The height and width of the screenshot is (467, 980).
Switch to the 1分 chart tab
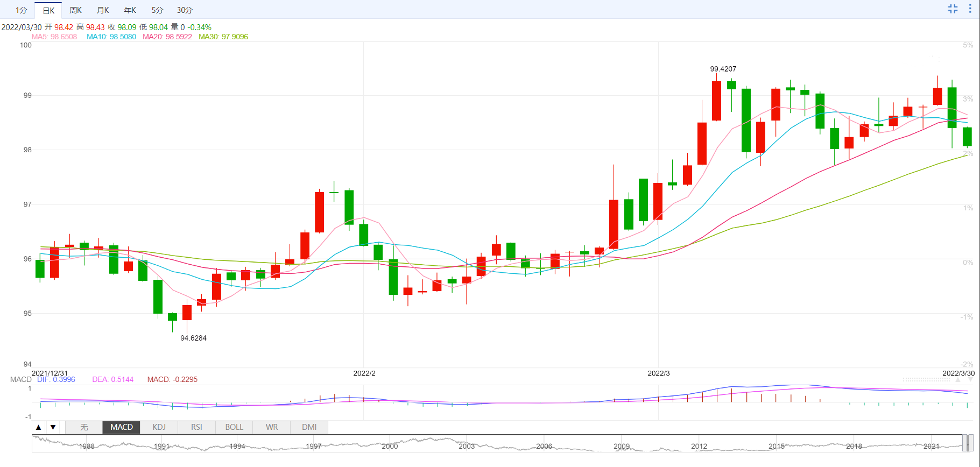coord(21,10)
